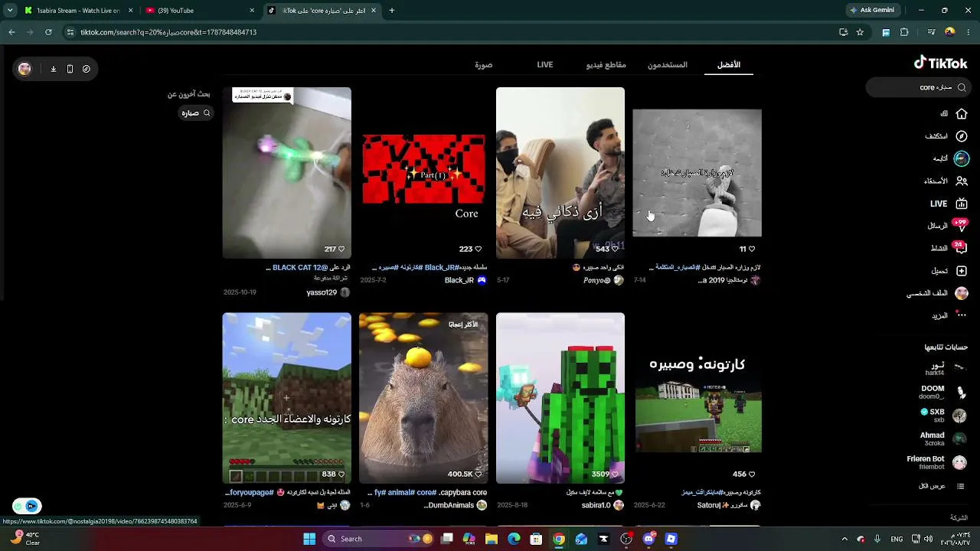Open the Explore compass icon in sidebar
Viewport: 980px width, 551px height.
click(962, 136)
